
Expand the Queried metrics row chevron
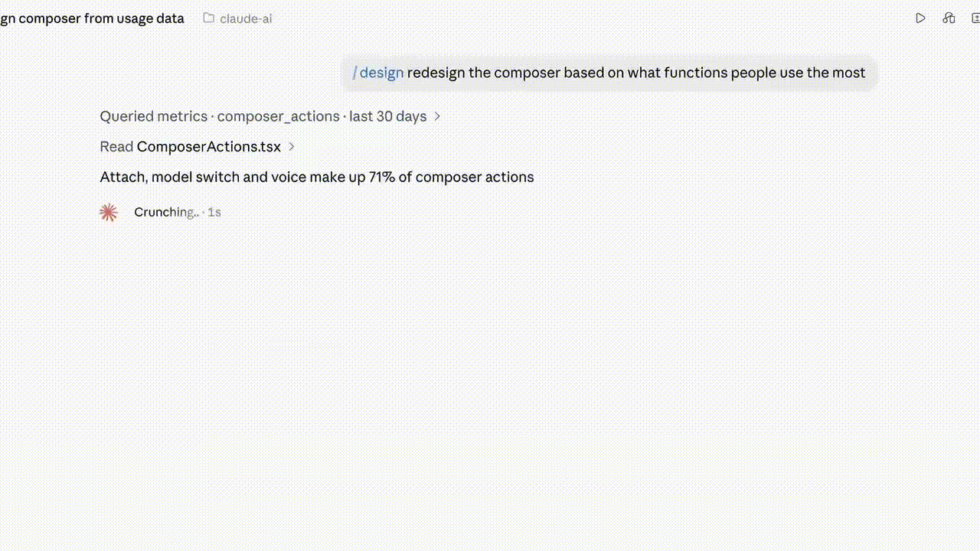tap(438, 116)
